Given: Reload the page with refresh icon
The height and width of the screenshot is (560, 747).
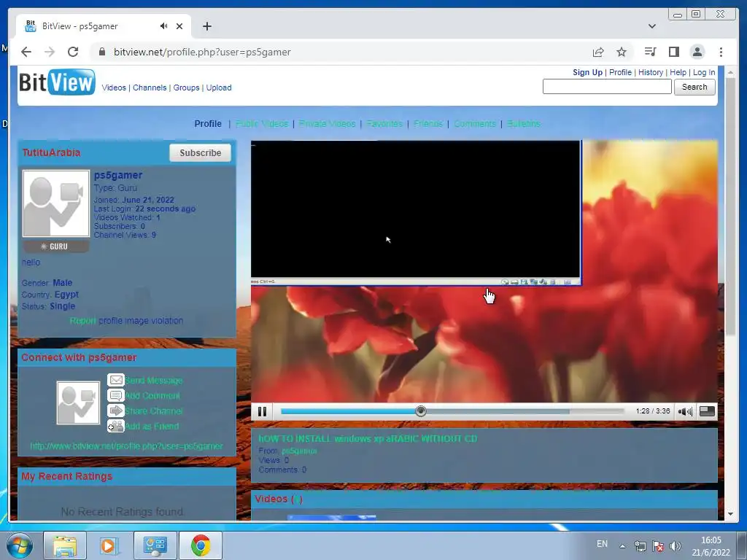Looking at the screenshot, I should (73, 52).
